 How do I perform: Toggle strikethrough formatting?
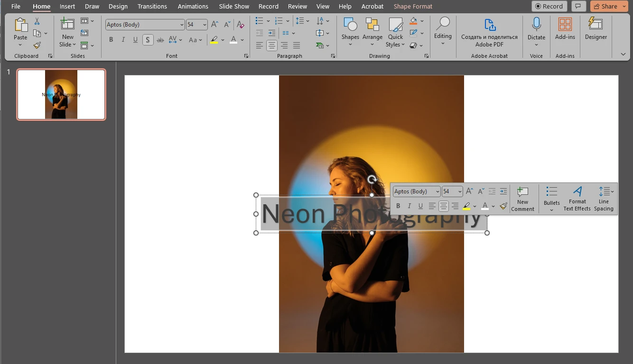[x=161, y=39]
